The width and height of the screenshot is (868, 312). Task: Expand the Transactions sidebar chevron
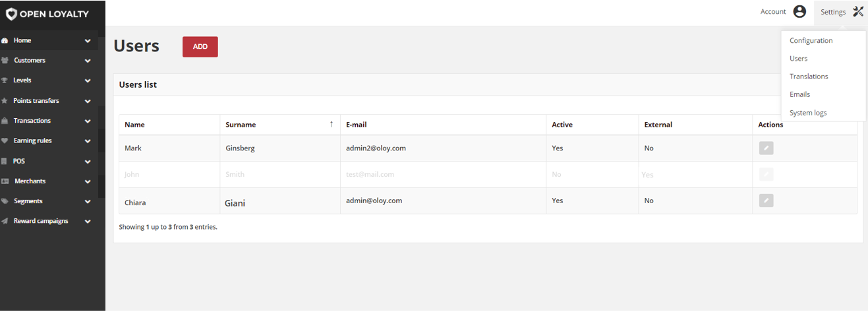click(88, 121)
